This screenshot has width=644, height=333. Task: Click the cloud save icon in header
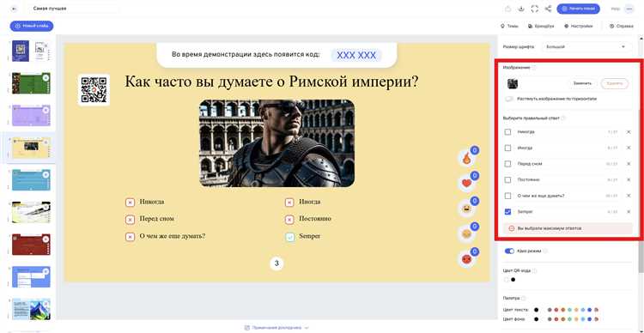(x=508, y=9)
